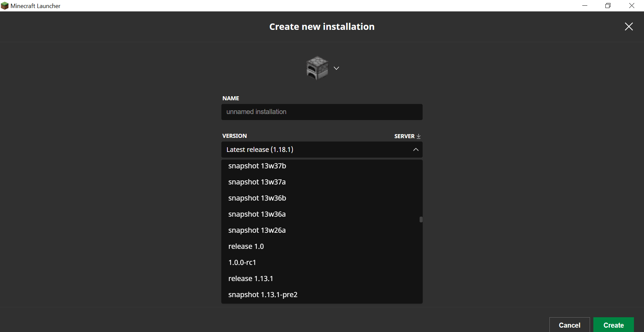The image size is (644, 332).
Task: Choose release 1.13.1 from list
Action: (251, 279)
